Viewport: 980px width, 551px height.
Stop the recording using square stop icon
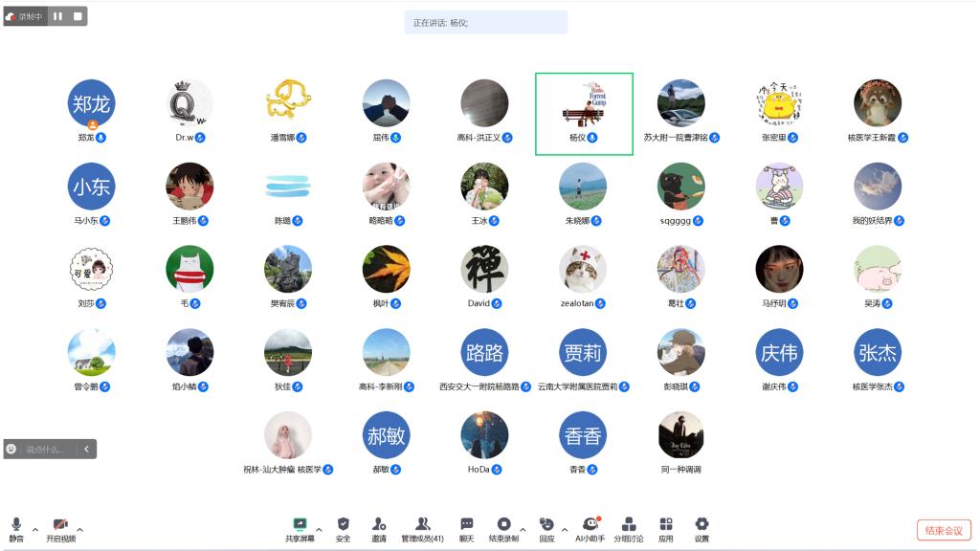78,16
